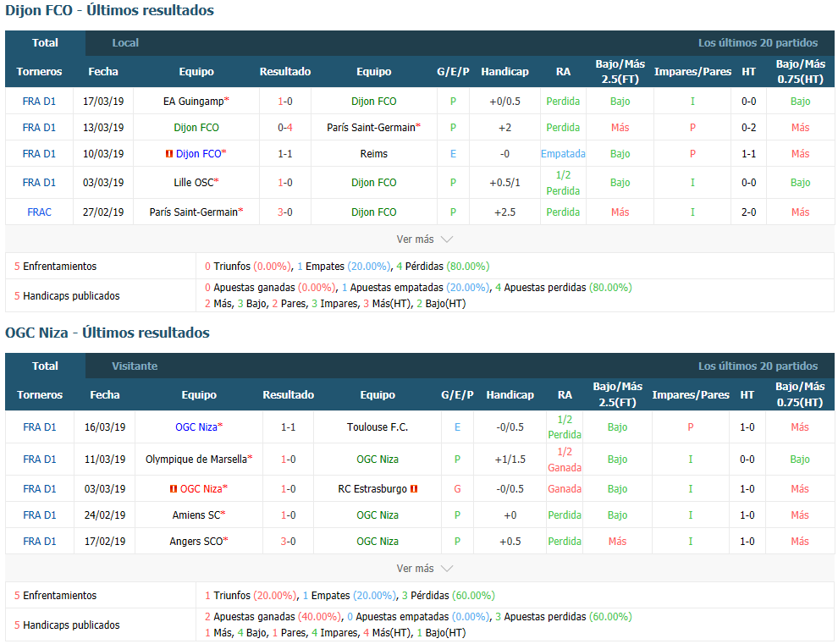Screen dimensions: 838x644
Task: Click the Handicap header in OGC Niza table
Action: coord(510,395)
